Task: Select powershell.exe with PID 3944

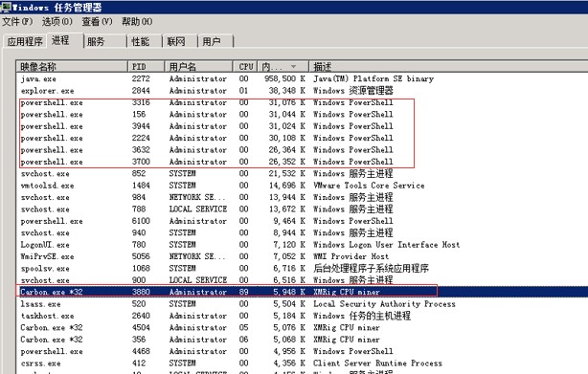Action: [302, 126]
